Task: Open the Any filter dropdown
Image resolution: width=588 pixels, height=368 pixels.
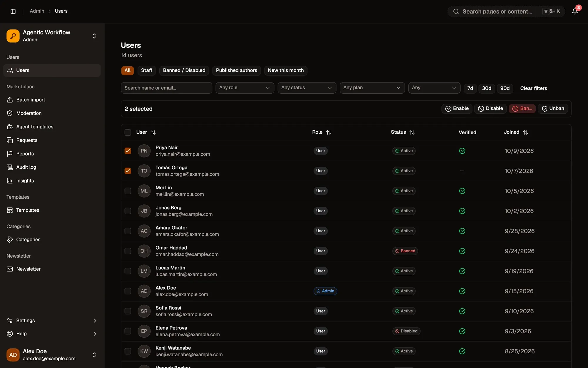Action: [434, 88]
